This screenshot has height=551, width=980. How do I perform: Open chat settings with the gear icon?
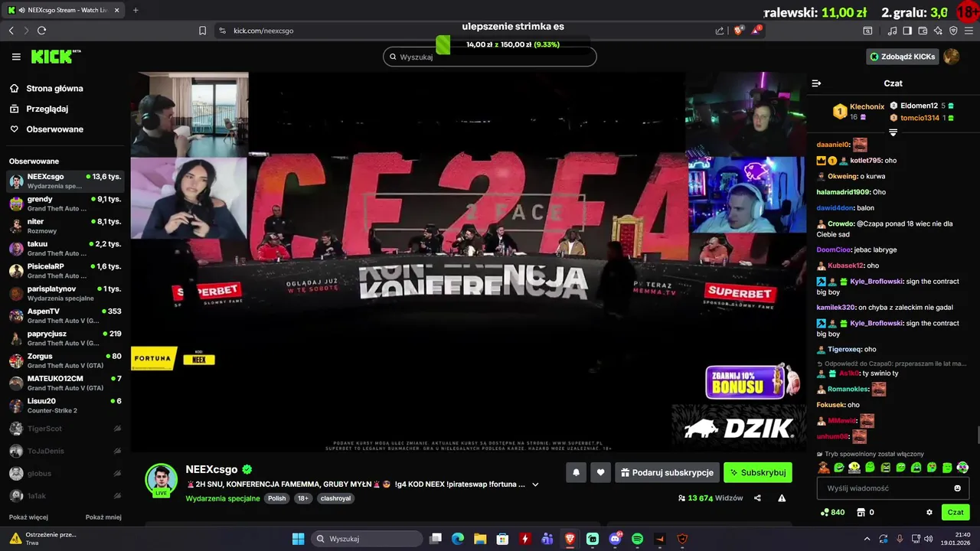click(929, 513)
